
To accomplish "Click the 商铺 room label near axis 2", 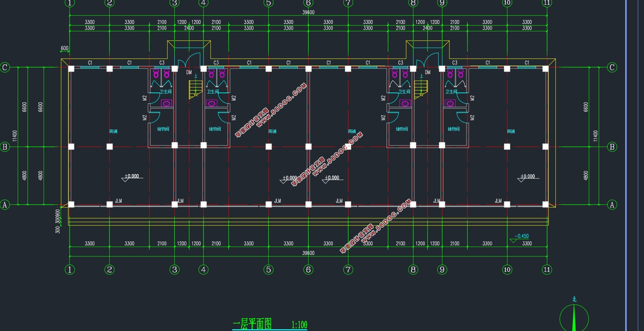I will coord(113,131).
